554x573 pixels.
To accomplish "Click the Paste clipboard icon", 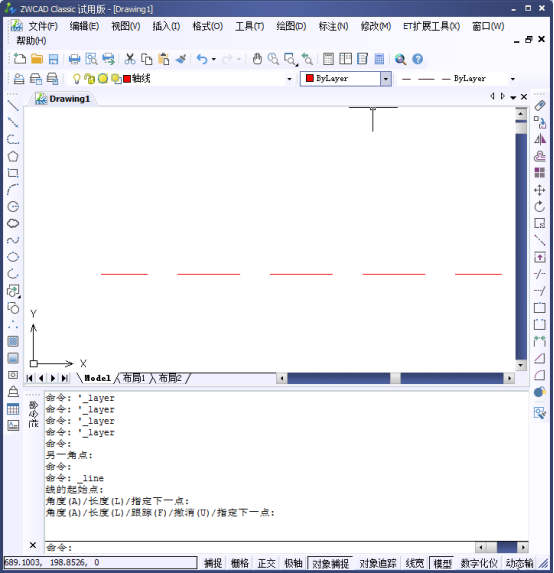I will (164, 59).
